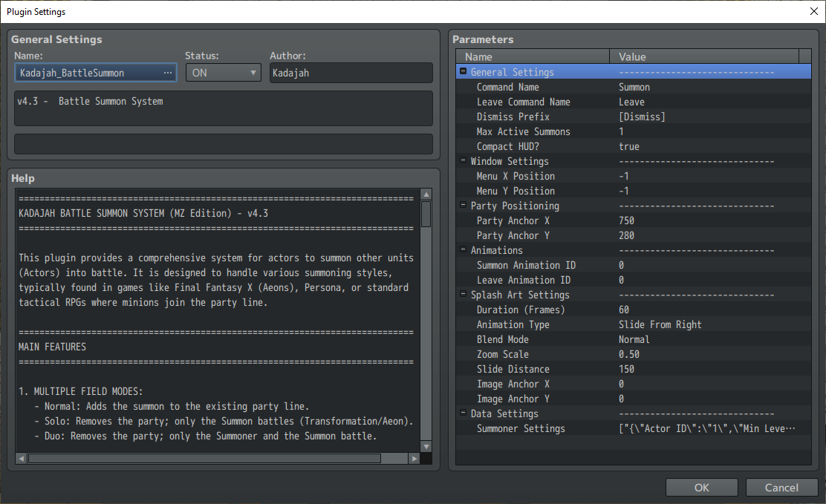The width and height of the screenshot is (826, 504).
Task: Click the value 750 for Party Anchor X
Action: (x=626, y=220)
